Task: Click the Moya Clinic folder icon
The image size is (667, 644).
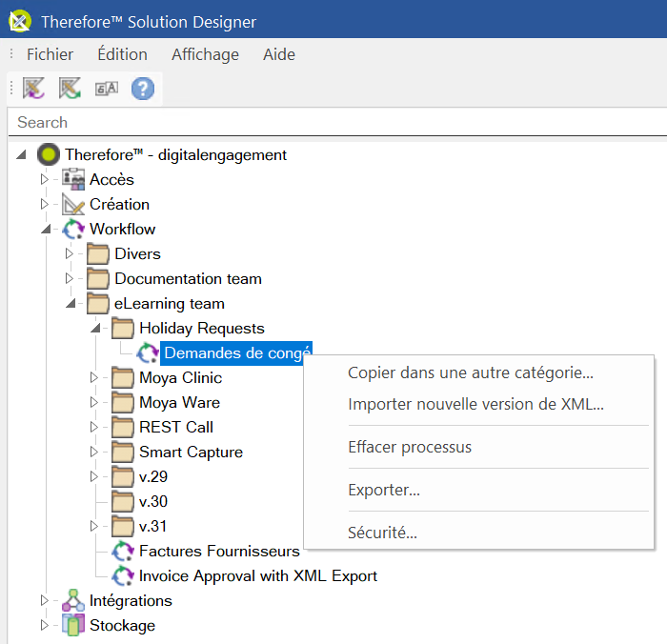Action: coord(123,377)
